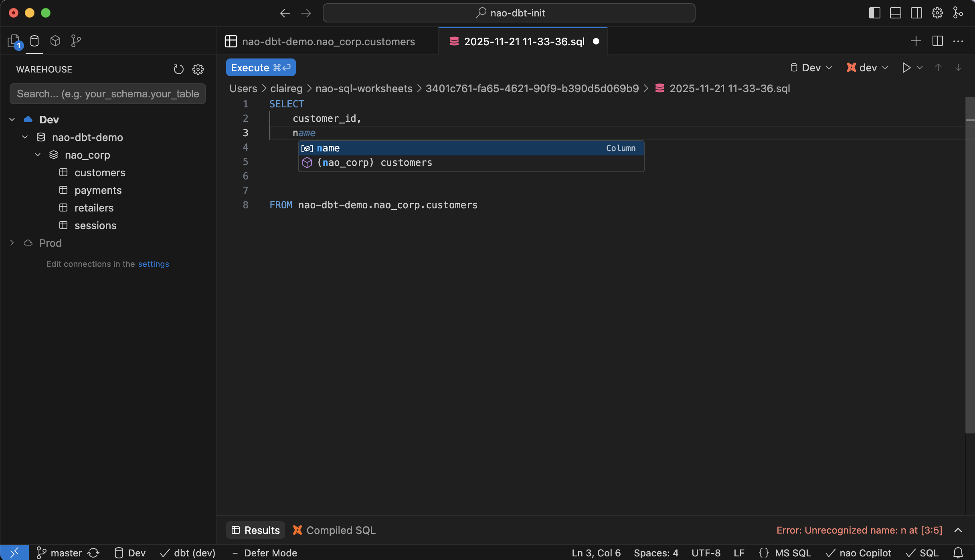975x560 pixels.
Task: Collapse the nao_corp schema
Action: click(38, 155)
